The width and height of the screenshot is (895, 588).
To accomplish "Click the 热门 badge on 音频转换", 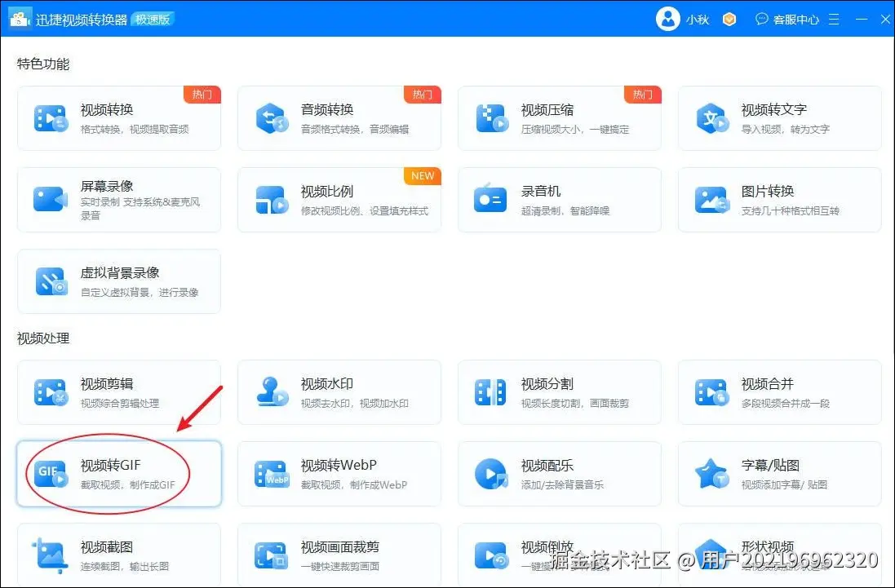I will (423, 94).
